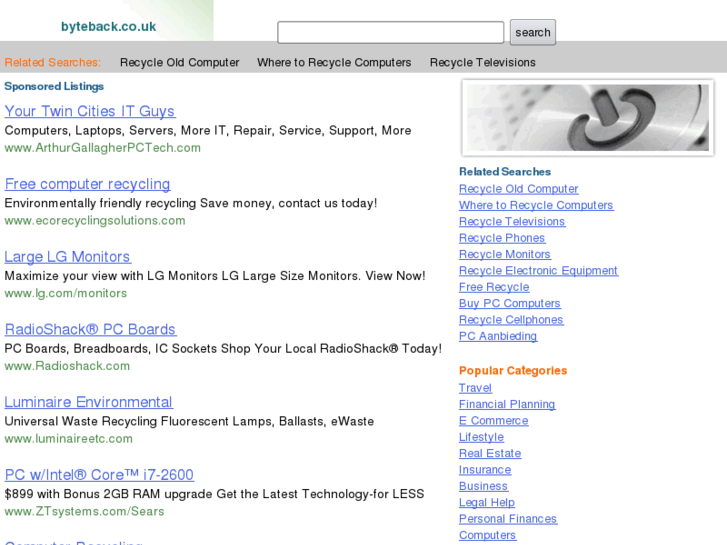Open the RadioShack PC Boards listing
The height and width of the screenshot is (545, 727).
90,330
